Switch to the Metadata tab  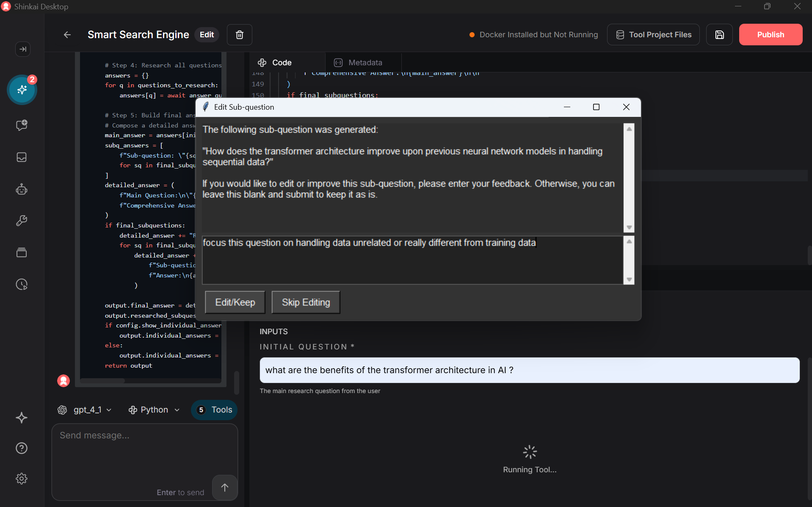358,63
